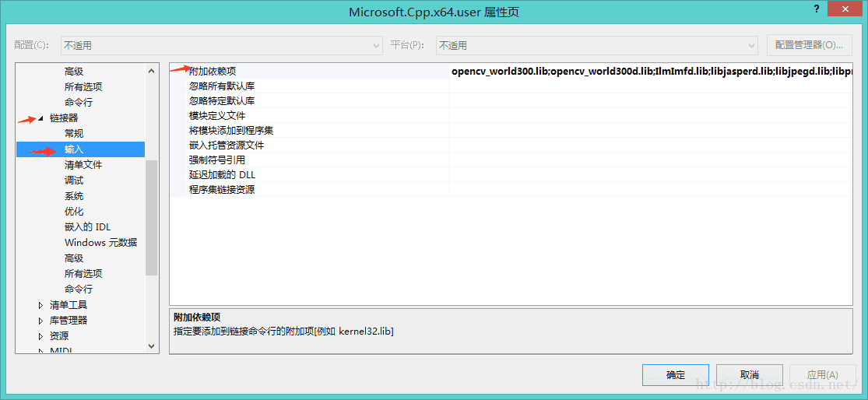Select the 附加依赖项 property row label
This screenshot has width=868, height=400.
coord(213,71)
